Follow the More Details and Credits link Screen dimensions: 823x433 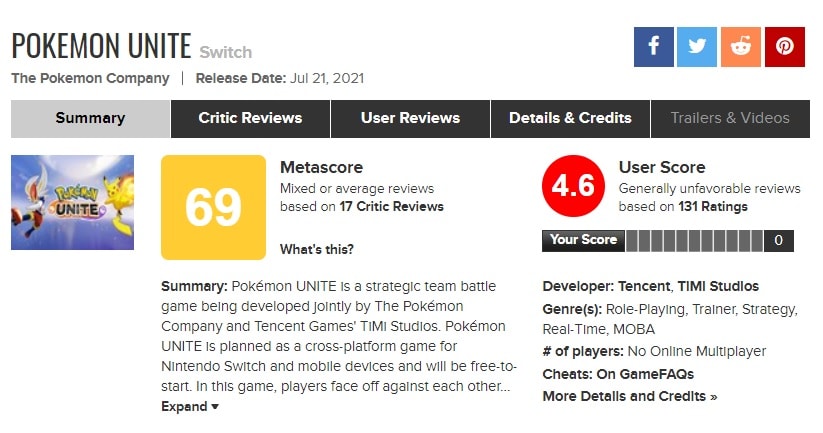[x=630, y=397]
